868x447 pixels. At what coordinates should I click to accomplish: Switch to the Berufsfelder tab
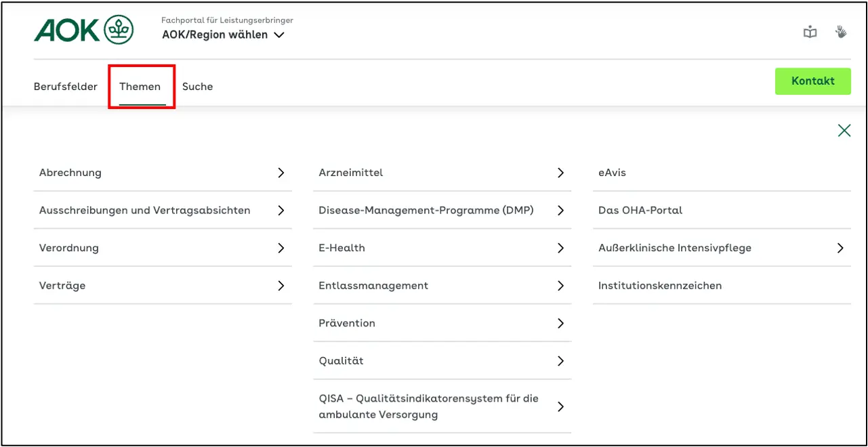point(65,86)
